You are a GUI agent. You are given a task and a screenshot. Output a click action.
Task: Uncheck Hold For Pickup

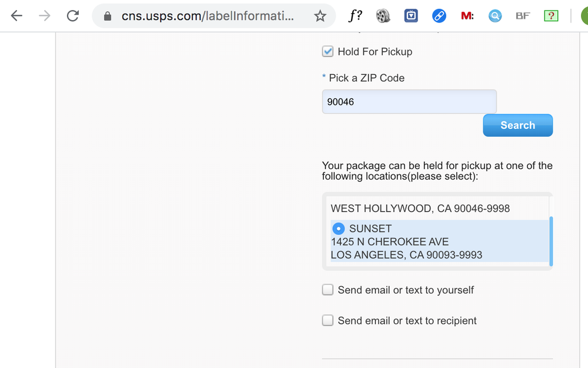[x=328, y=52]
